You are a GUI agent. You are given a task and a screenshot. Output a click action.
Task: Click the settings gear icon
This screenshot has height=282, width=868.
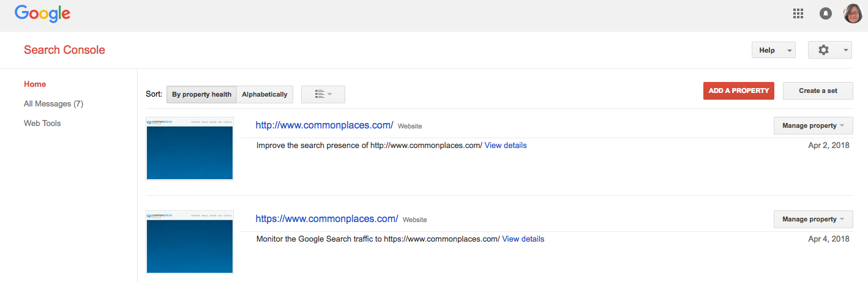click(x=829, y=50)
